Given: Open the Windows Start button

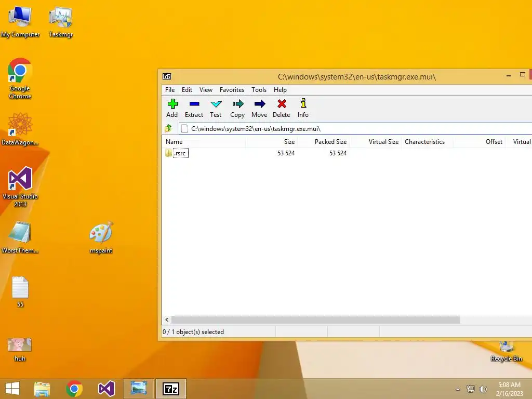Looking at the screenshot, I should [x=12, y=389].
